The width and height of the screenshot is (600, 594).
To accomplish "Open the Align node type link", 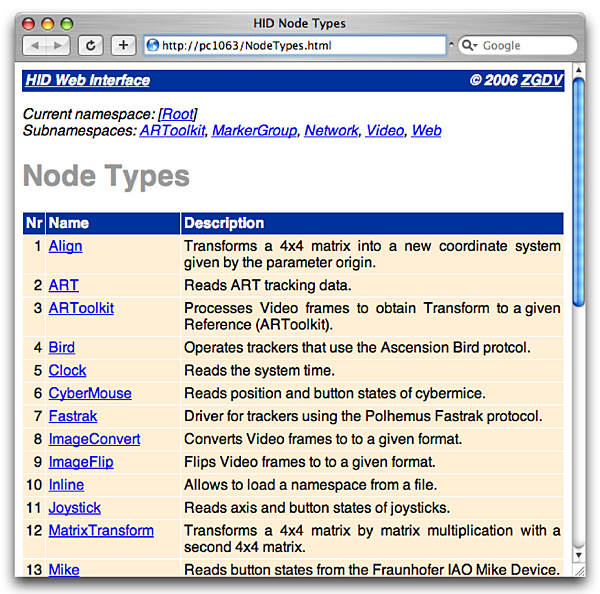I will click(65, 246).
